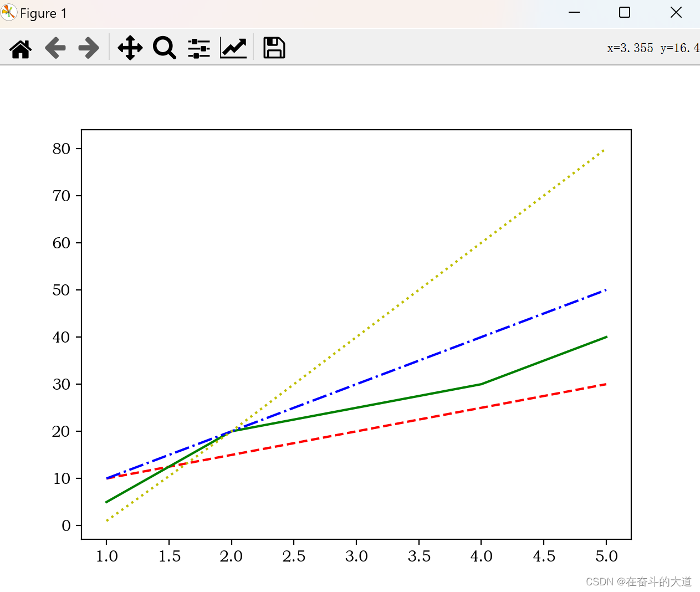
Task: Click the y-axis label 20
Action: click(x=62, y=431)
